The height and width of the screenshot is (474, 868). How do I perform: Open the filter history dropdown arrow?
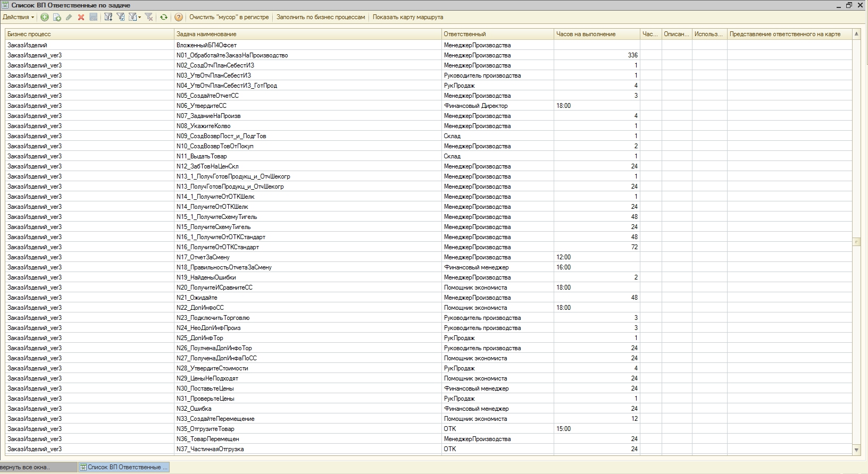(x=139, y=17)
